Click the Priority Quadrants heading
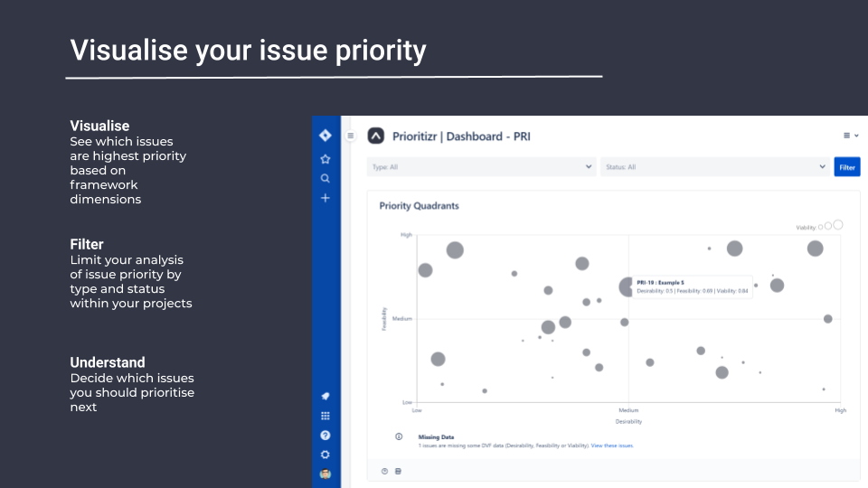The image size is (868, 488). click(x=419, y=206)
